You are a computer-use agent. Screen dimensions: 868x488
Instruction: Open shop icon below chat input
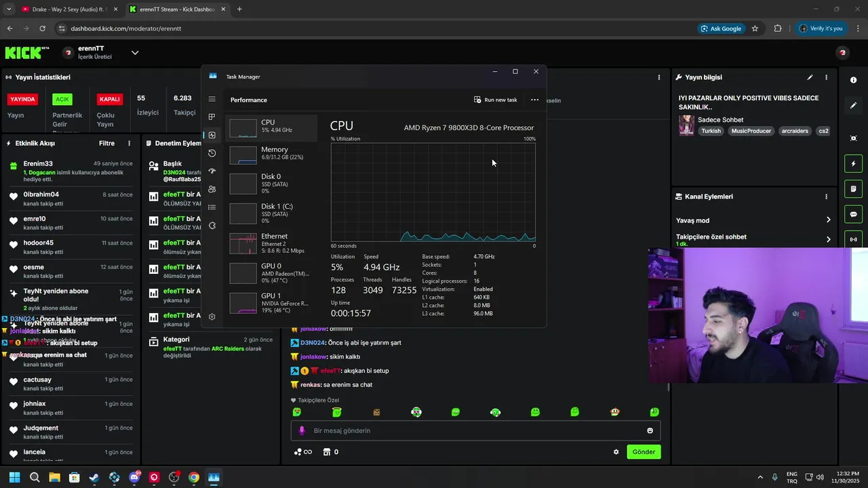pyautogui.click(x=326, y=452)
